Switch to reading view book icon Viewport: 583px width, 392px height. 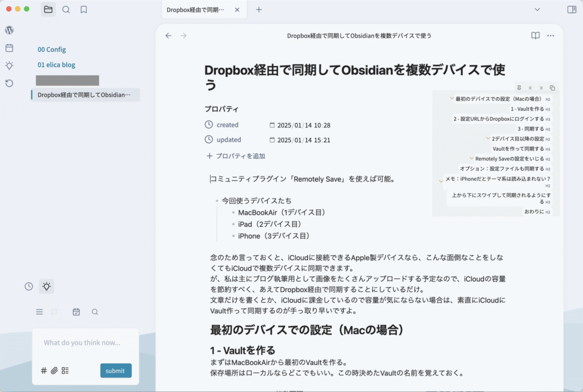pos(535,36)
